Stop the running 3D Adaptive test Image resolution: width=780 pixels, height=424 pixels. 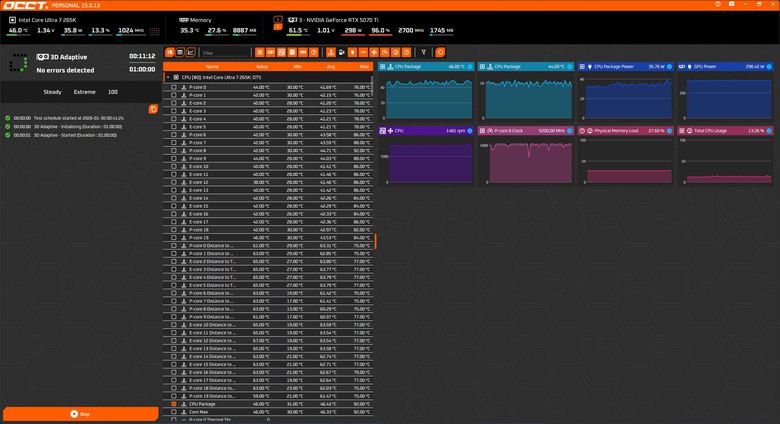(81, 414)
